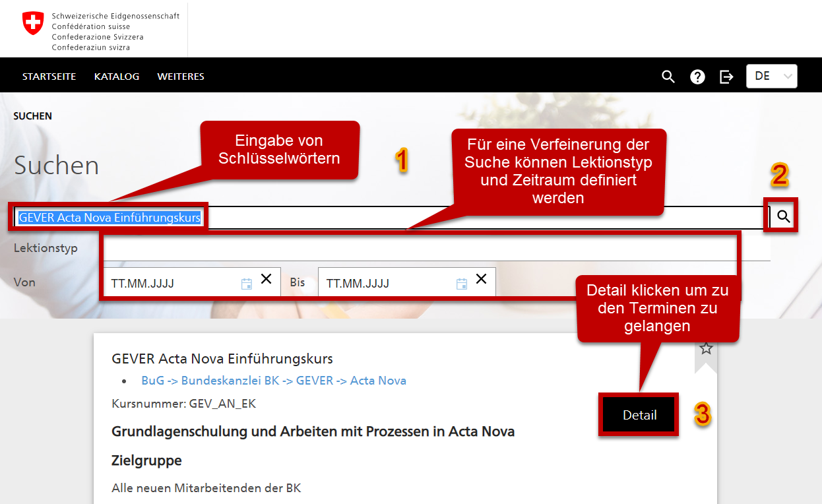822x504 pixels.
Task: Click text Alle neuen Mitarbeitenden der BK
Action: (x=206, y=488)
